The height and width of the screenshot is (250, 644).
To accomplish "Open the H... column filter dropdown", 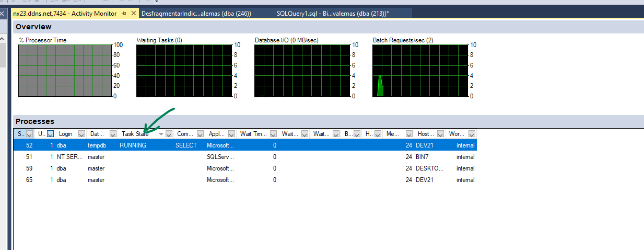I will click(x=378, y=134).
